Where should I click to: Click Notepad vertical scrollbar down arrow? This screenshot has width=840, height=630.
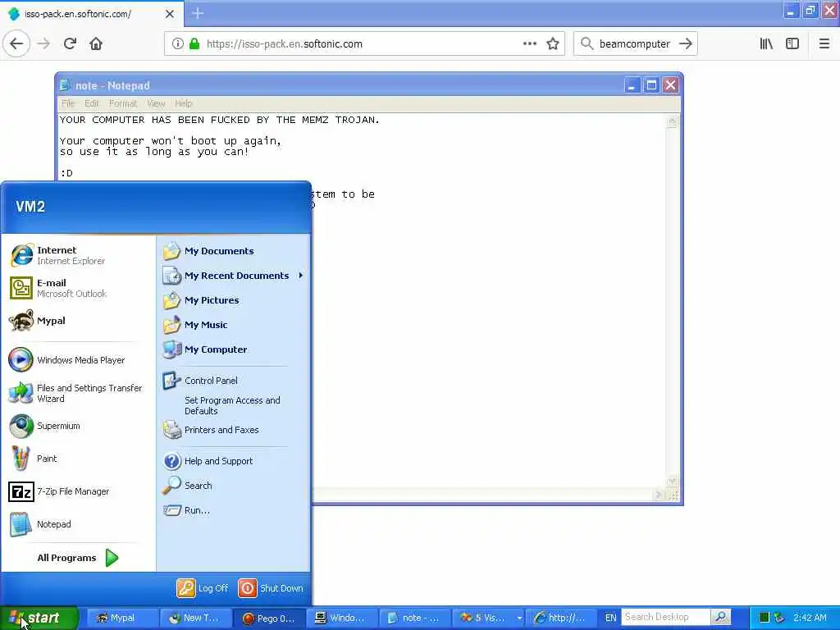coord(672,481)
